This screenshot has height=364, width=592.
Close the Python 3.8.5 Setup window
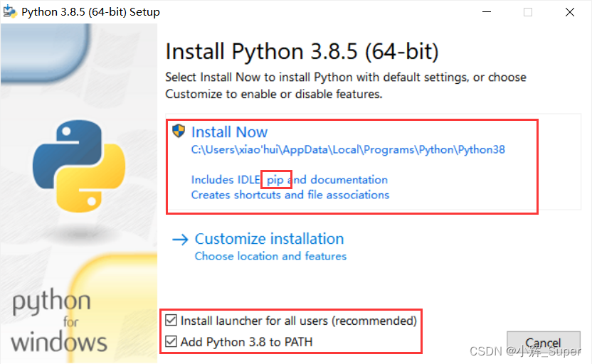(570, 12)
